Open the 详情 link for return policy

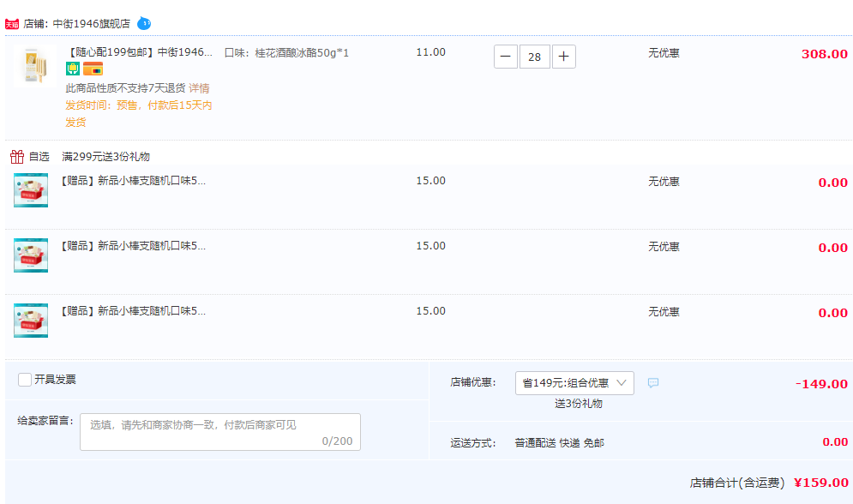pyautogui.click(x=199, y=88)
